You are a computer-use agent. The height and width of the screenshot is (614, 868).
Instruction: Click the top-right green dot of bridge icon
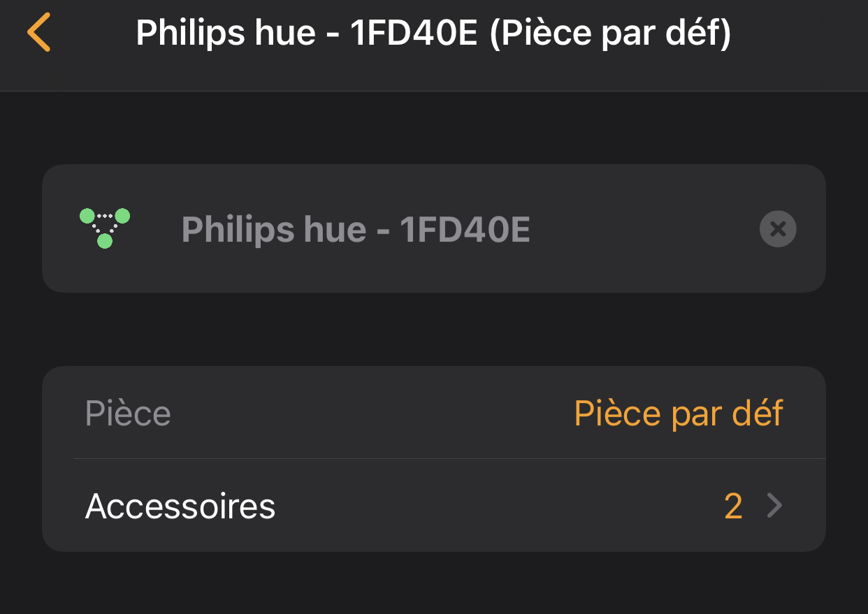coord(123,216)
